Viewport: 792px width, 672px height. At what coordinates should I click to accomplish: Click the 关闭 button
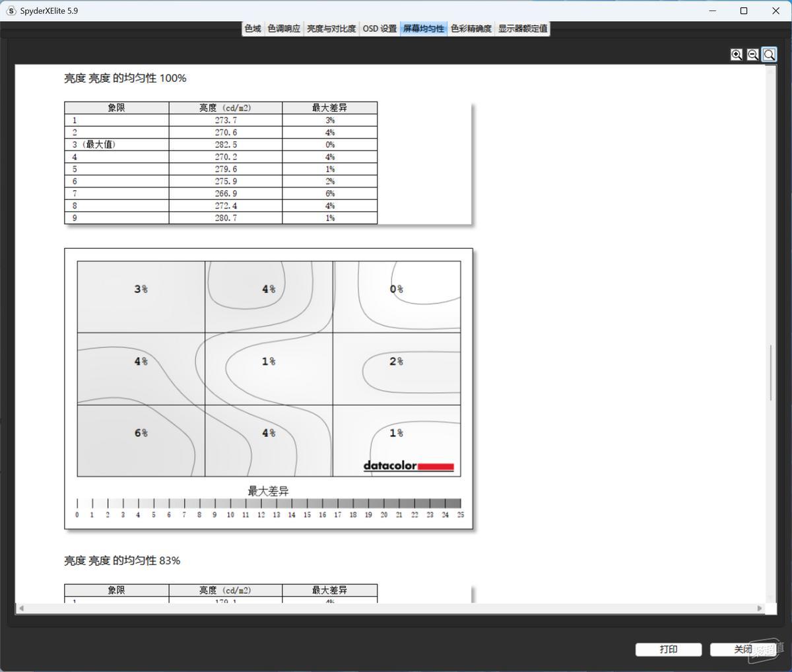[x=743, y=650]
